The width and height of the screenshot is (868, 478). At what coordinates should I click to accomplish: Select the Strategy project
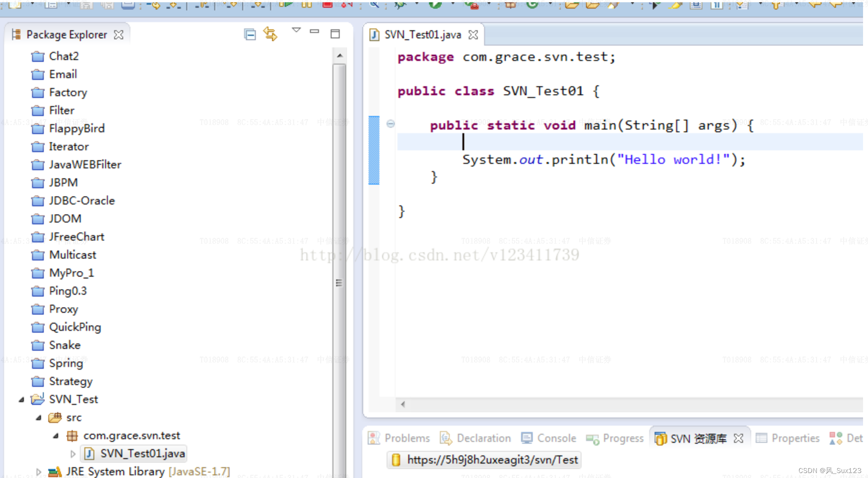tap(70, 381)
